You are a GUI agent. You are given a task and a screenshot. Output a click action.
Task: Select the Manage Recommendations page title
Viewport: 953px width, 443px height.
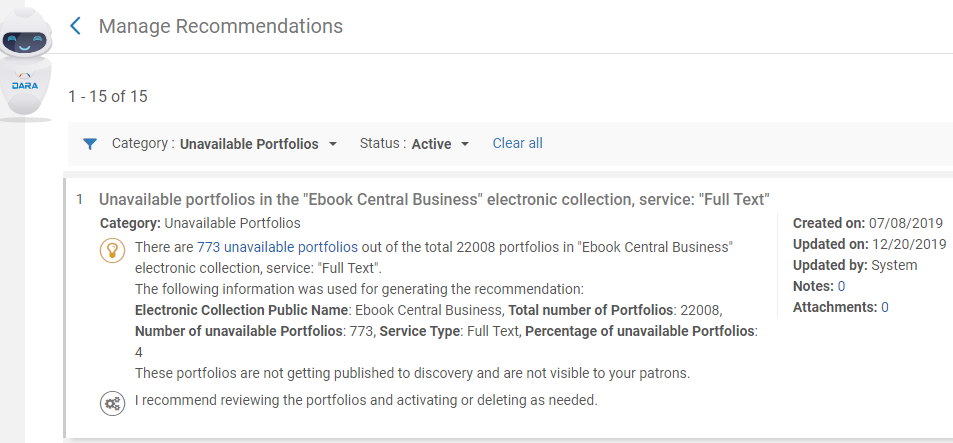[x=221, y=26]
